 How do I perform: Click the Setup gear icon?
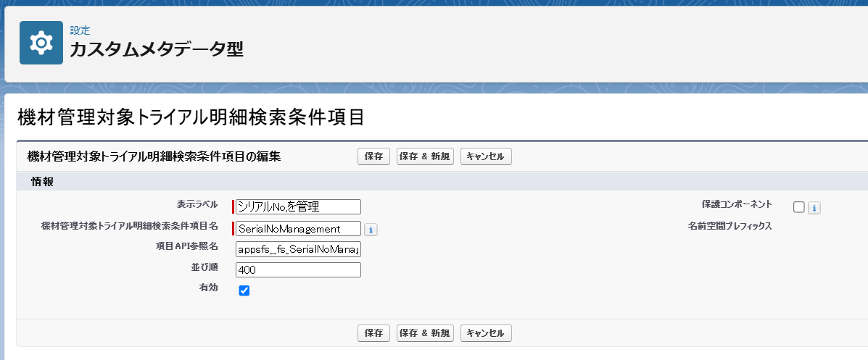point(41,43)
